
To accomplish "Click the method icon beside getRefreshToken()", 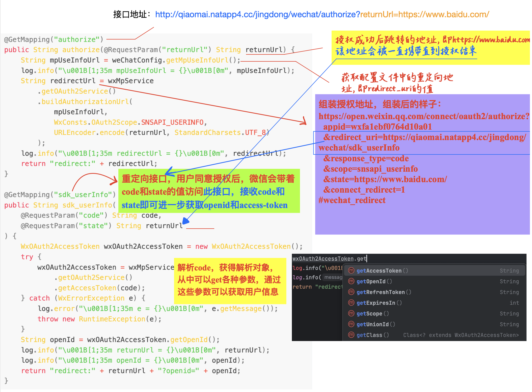I will pos(351,292).
